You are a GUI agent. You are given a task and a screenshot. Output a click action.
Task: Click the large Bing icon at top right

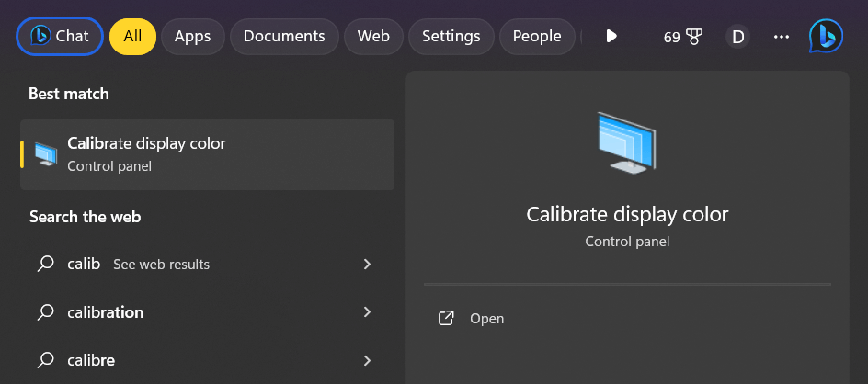[825, 37]
